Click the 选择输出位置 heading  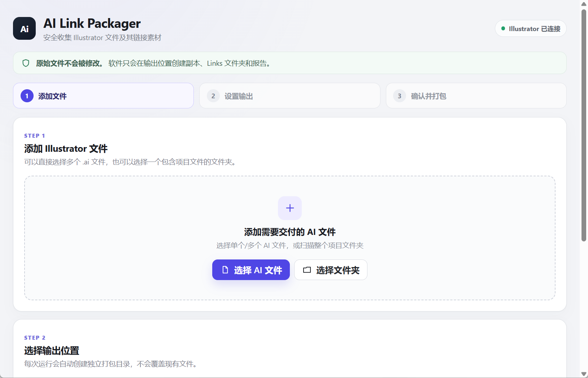coord(52,351)
